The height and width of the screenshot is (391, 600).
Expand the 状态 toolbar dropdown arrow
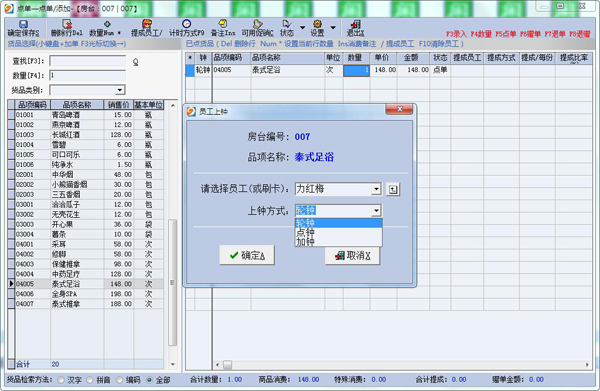click(302, 28)
